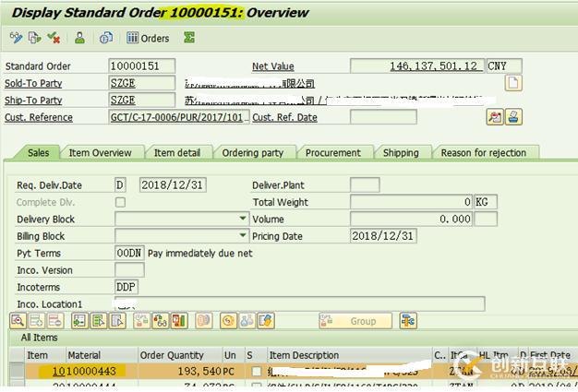
Task: Open the partner header person icon
Action: [x=80, y=38]
